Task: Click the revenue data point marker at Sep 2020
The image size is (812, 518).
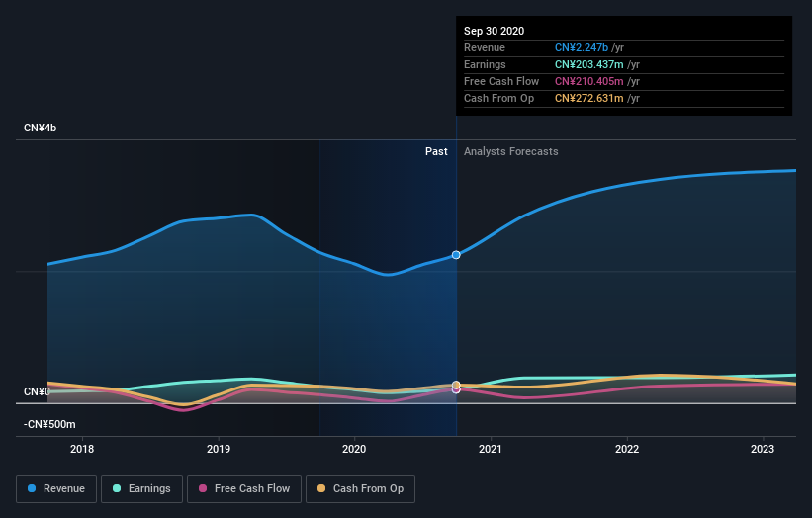Action: [x=456, y=255]
